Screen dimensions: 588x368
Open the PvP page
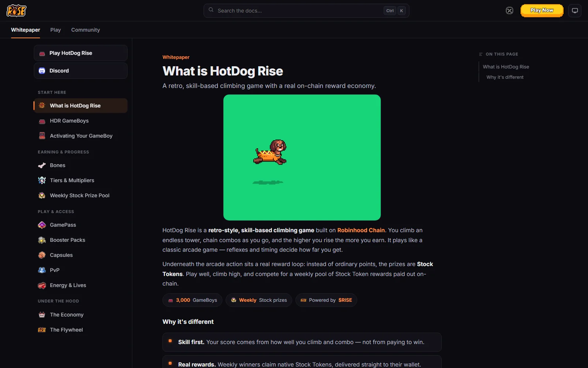[80, 270]
